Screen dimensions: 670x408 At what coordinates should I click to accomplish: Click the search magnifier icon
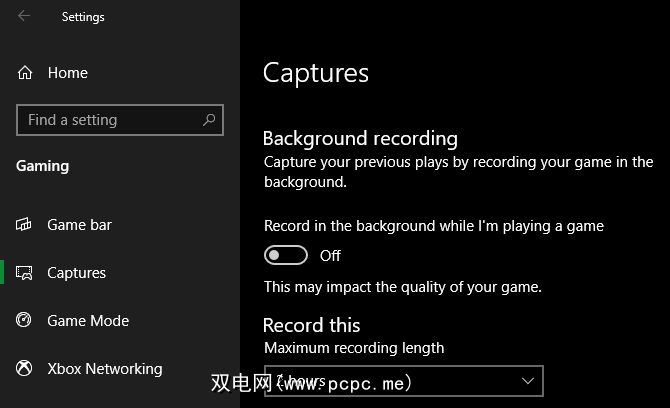209,120
